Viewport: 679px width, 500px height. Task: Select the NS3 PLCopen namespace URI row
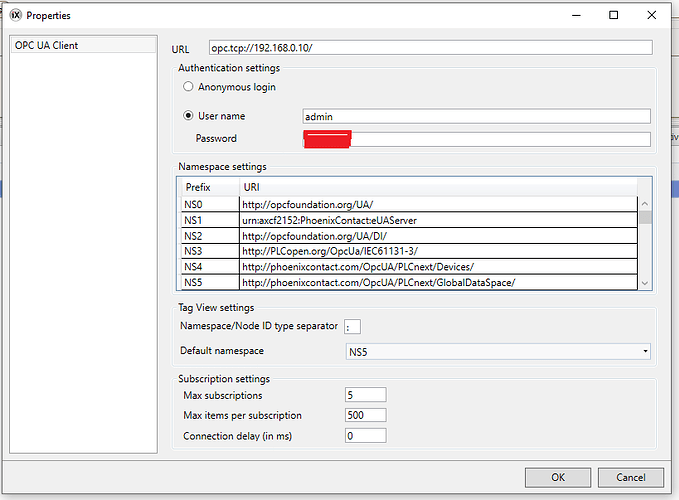tap(438, 251)
